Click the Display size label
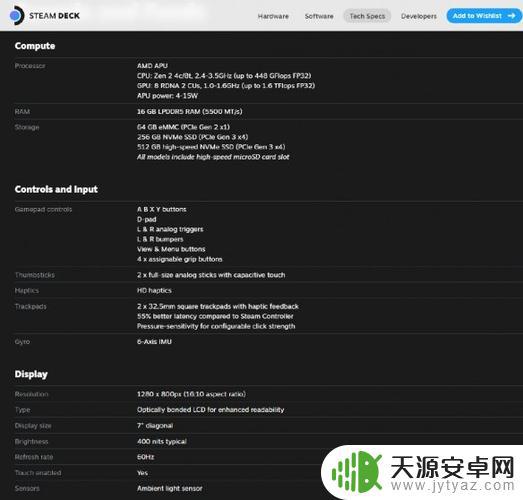 [x=33, y=426]
